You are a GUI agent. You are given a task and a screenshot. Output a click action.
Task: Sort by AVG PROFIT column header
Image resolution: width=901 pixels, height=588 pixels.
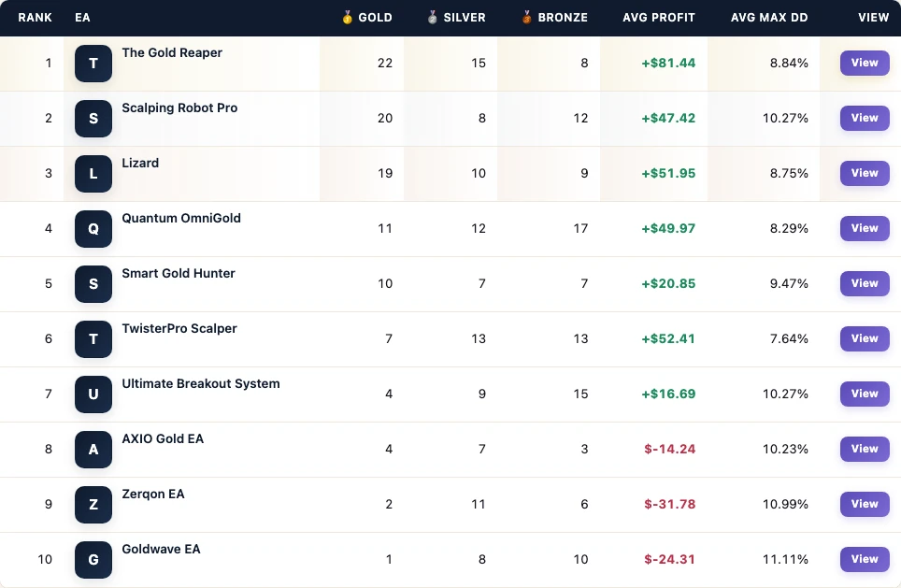(x=659, y=17)
